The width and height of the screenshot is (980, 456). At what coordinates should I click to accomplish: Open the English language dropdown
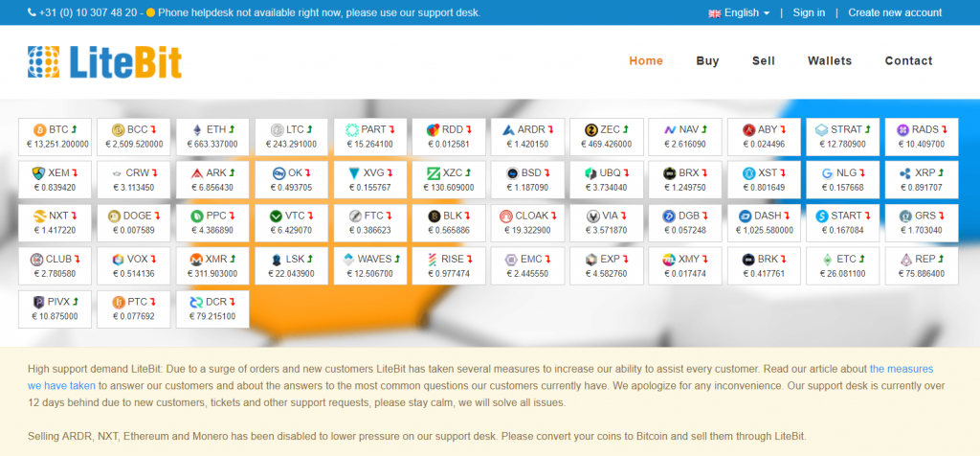[740, 12]
